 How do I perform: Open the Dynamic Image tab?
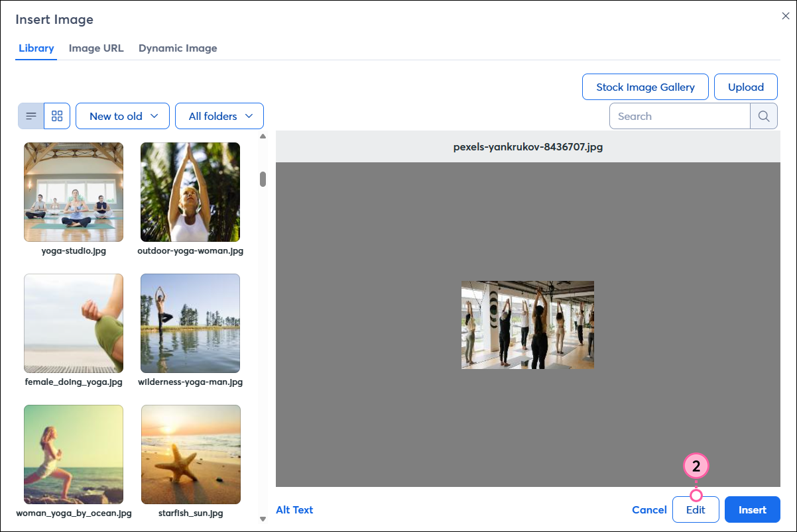point(178,48)
